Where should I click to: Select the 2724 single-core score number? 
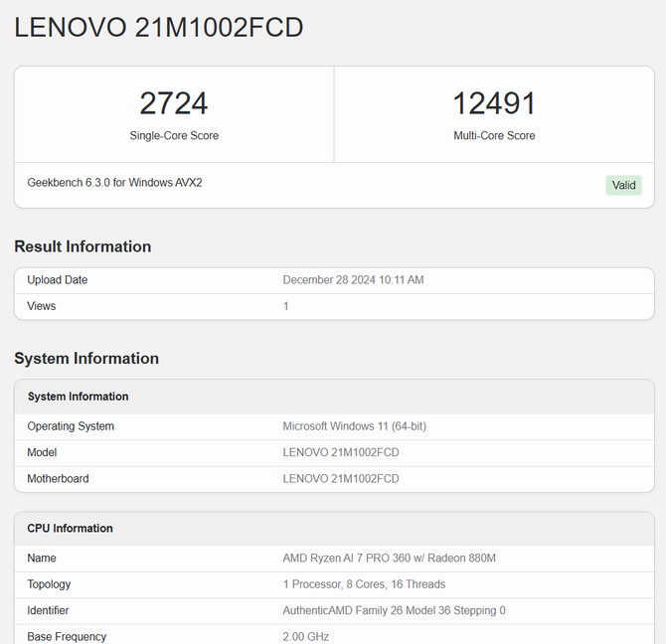point(174,103)
